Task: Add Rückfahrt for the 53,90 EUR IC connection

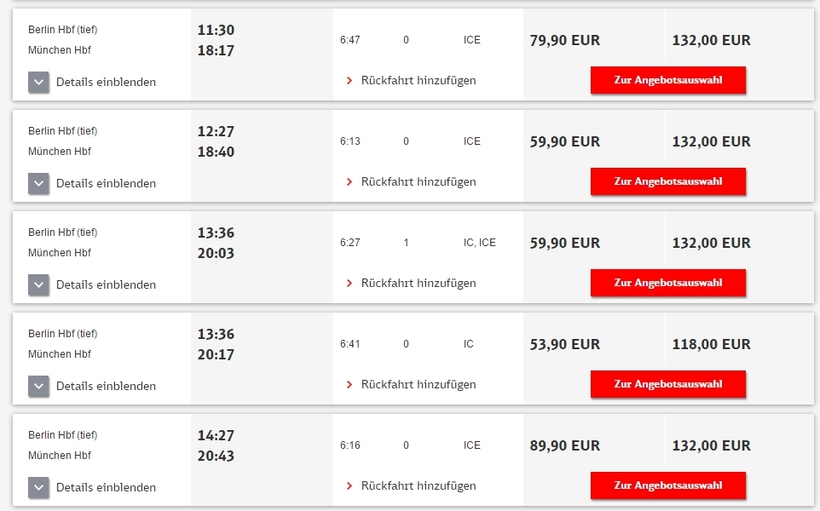Action: click(x=411, y=384)
